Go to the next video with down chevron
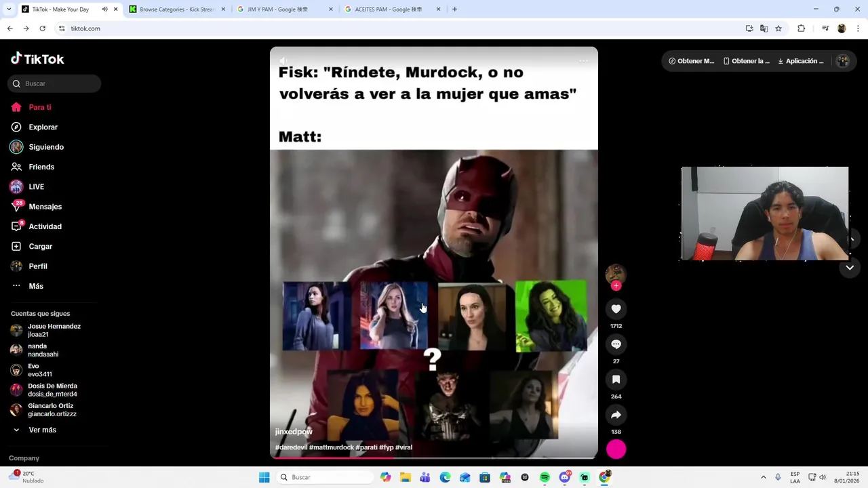The image size is (868, 488). (x=850, y=268)
